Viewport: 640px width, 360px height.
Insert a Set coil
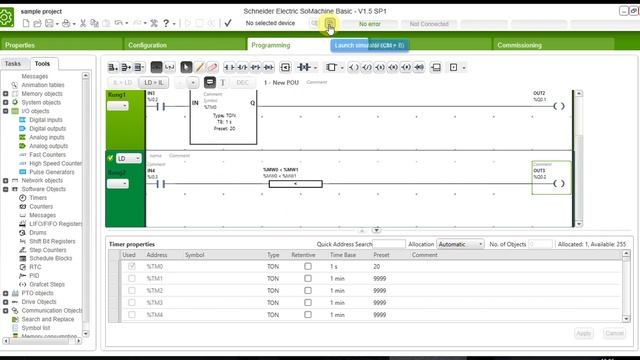click(380, 67)
